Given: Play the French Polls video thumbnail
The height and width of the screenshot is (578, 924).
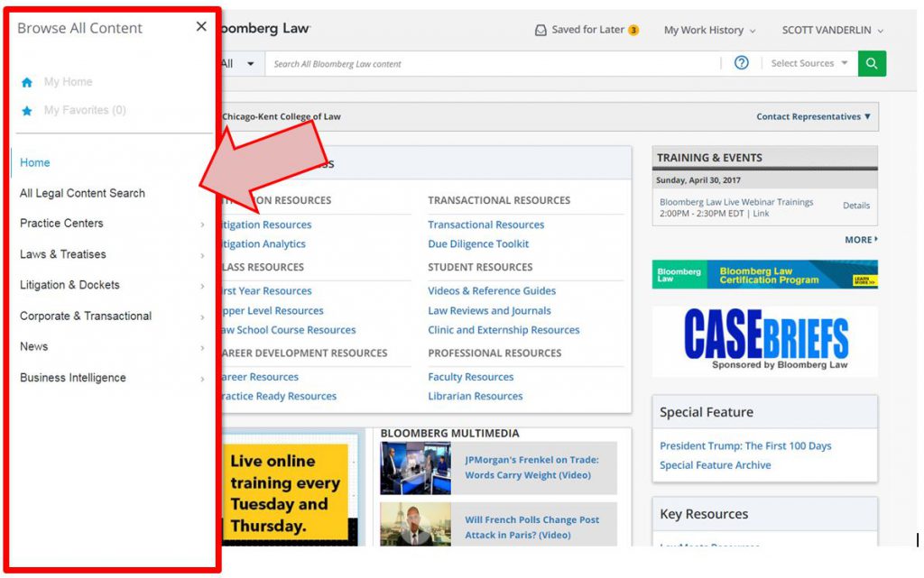Looking at the screenshot, I should click(x=415, y=525).
